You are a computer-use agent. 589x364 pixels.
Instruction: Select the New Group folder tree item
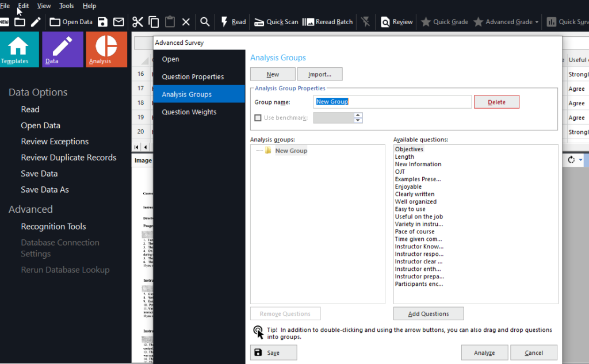(291, 151)
